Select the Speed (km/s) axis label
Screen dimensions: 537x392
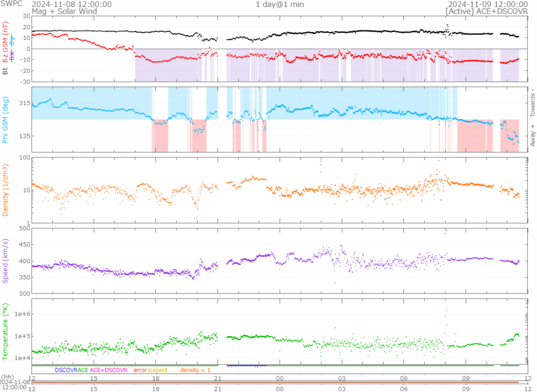pos(5,260)
